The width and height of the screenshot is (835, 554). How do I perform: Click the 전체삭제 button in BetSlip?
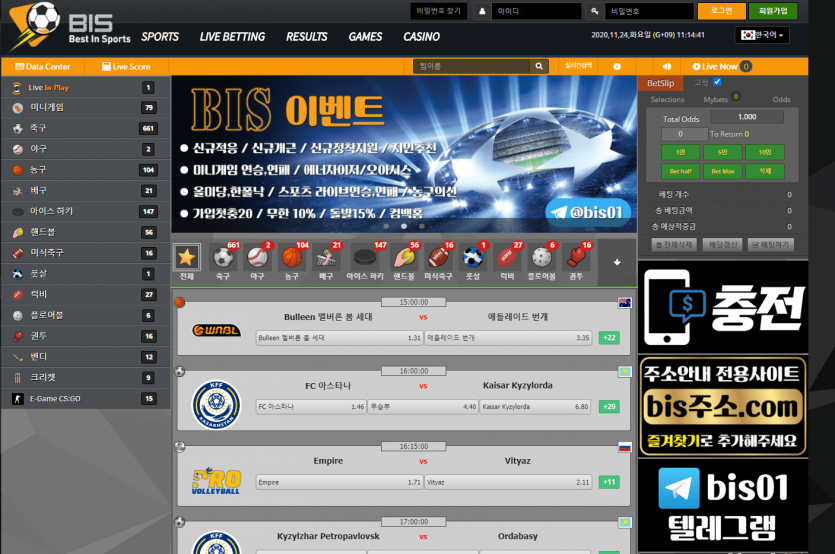[x=674, y=245]
